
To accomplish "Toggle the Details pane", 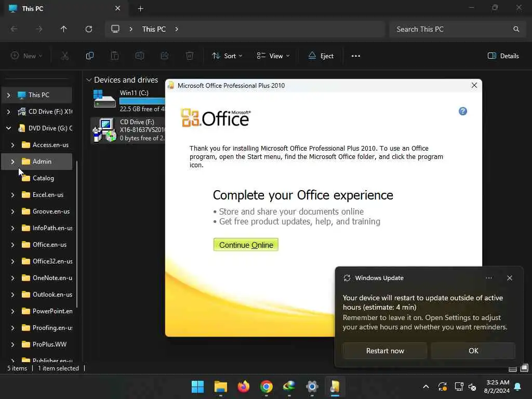I will (503, 56).
